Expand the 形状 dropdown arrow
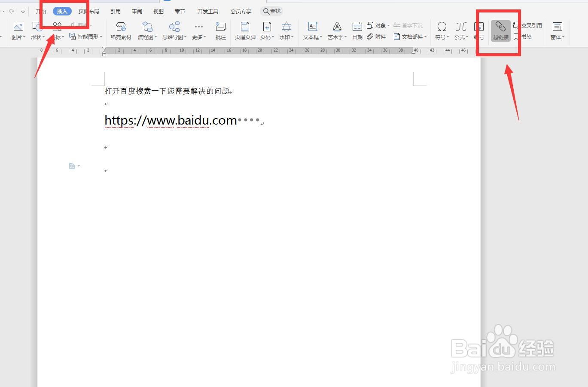The width and height of the screenshot is (588, 387). point(43,37)
